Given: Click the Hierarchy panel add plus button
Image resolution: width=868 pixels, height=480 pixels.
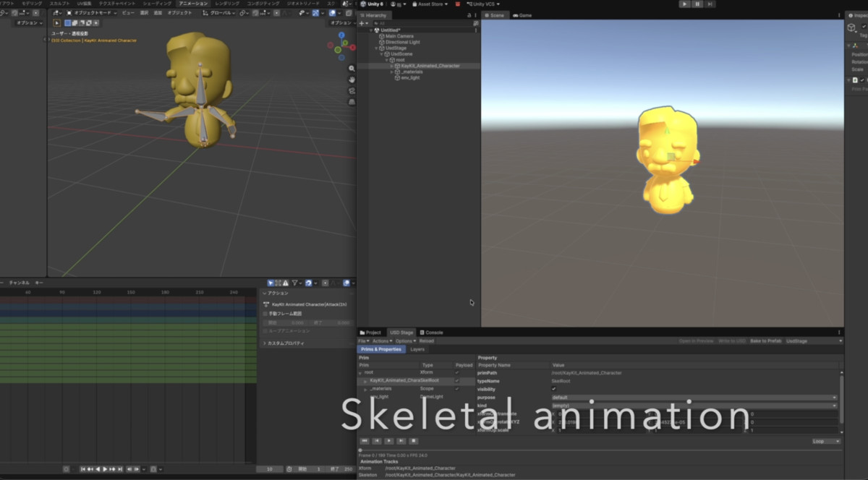Looking at the screenshot, I should (362, 23).
